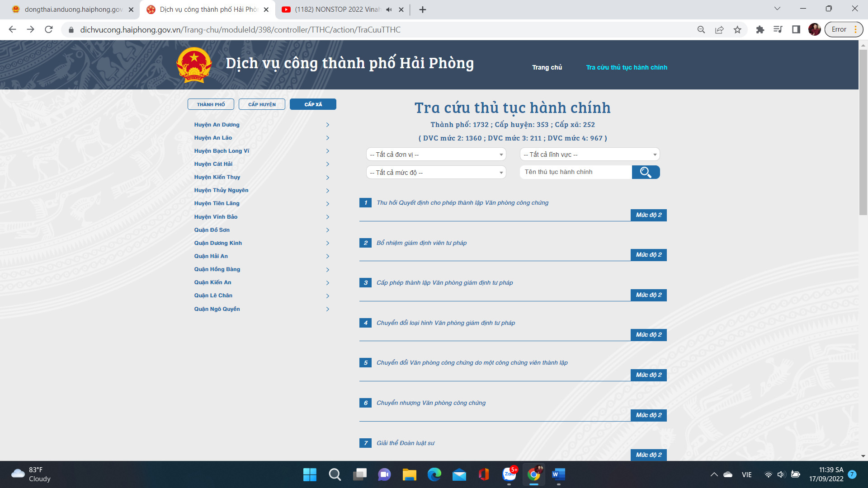868x488 pixels.
Task: Open 'Bổ nhiệm giám định viên tư pháp' link
Action: coord(421,243)
